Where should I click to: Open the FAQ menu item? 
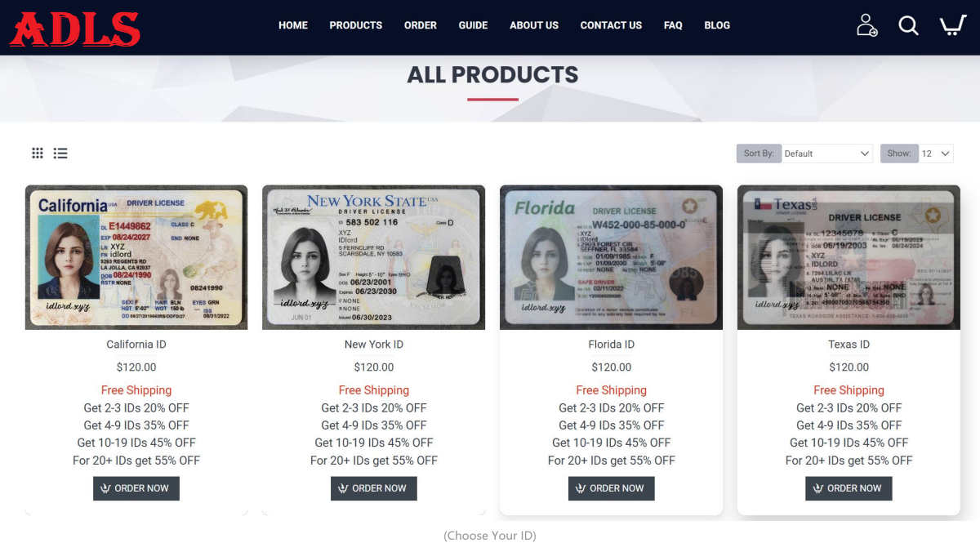click(673, 25)
